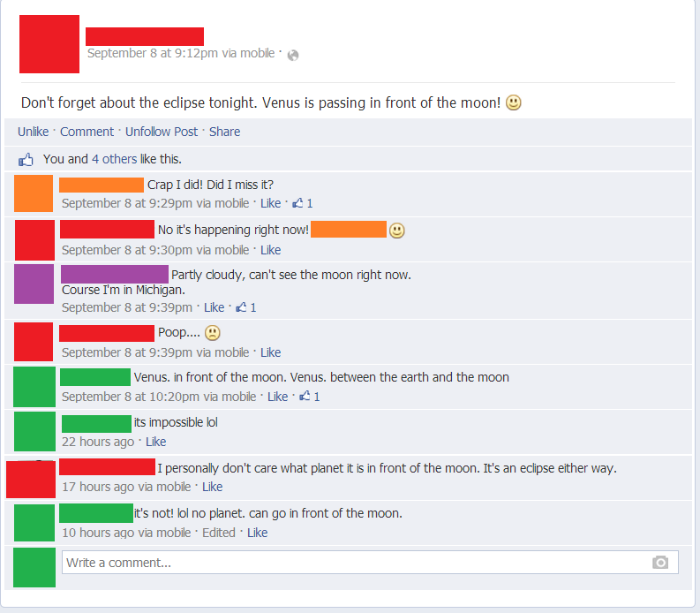700x613 pixels.
Task: Click the orange tagged name in reply
Action: [x=349, y=230]
